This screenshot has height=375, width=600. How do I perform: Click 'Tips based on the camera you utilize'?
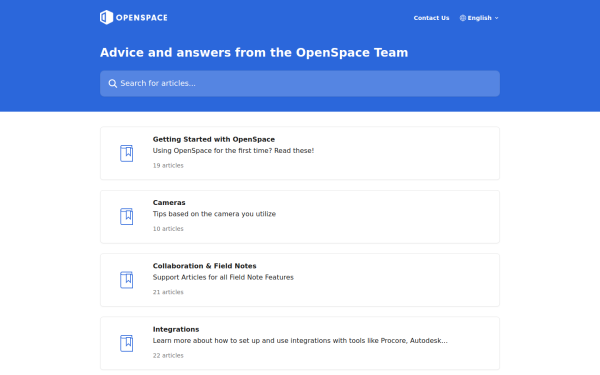tap(214, 214)
